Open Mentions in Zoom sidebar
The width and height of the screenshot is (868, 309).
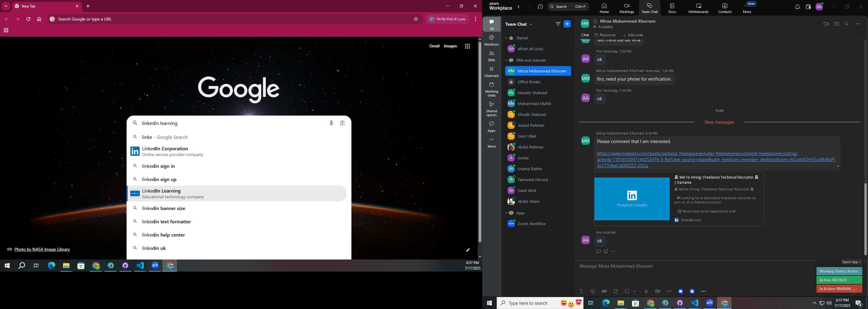(x=492, y=40)
